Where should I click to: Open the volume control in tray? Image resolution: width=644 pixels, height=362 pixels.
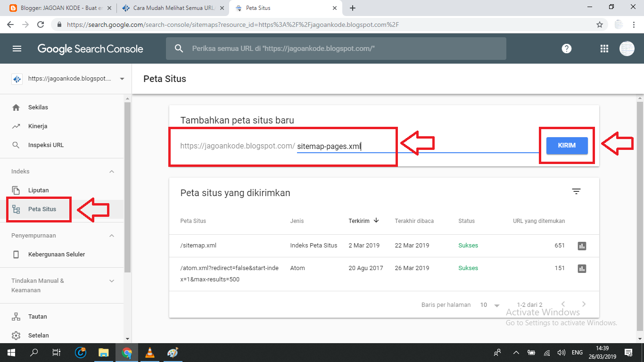tap(561, 353)
